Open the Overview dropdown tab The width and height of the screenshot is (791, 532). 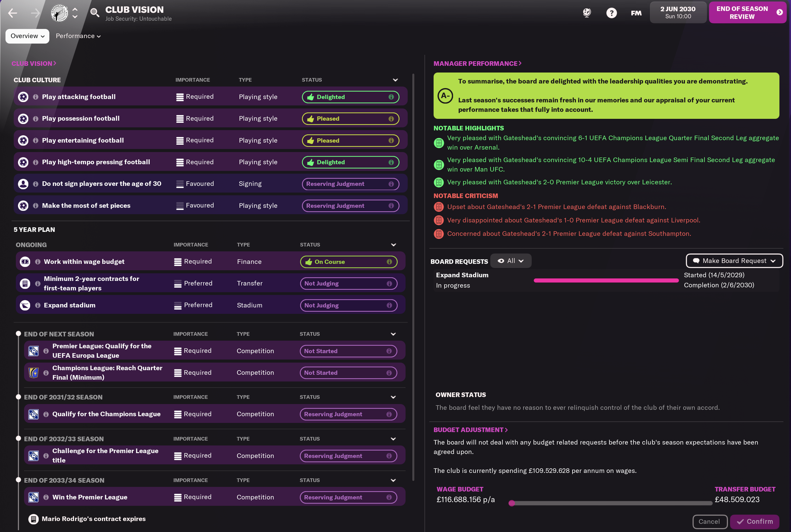(x=27, y=36)
